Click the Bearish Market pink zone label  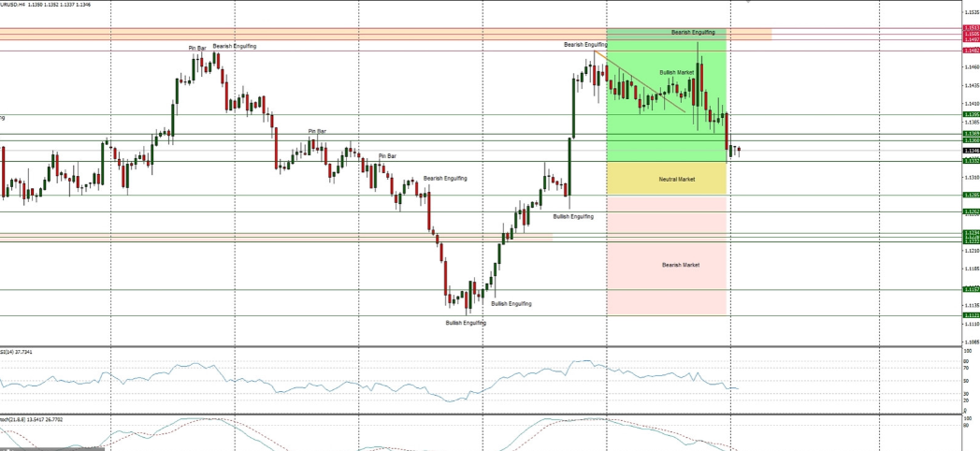coord(680,265)
